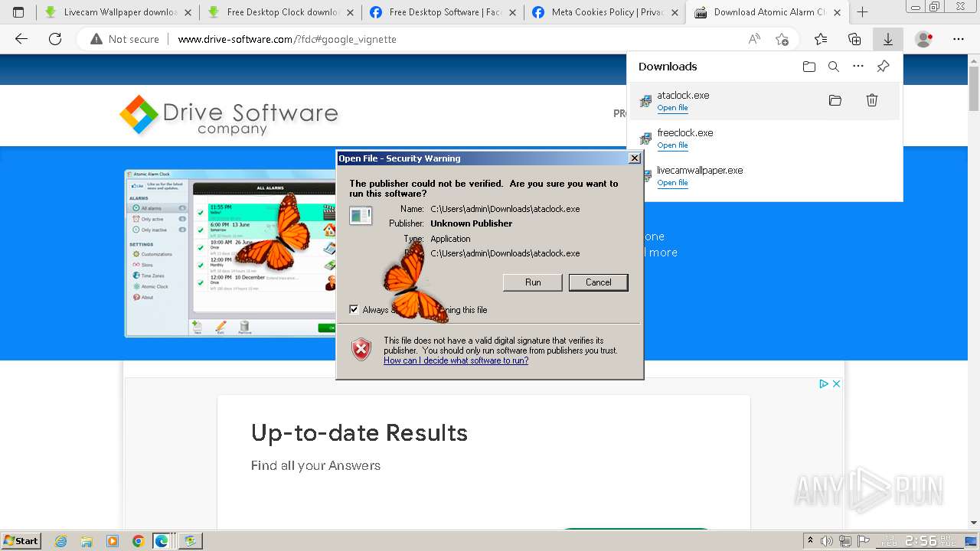Image resolution: width=980 pixels, height=551 pixels.
Task: Go back with the browser back arrow
Action: [x=21, y=39]
